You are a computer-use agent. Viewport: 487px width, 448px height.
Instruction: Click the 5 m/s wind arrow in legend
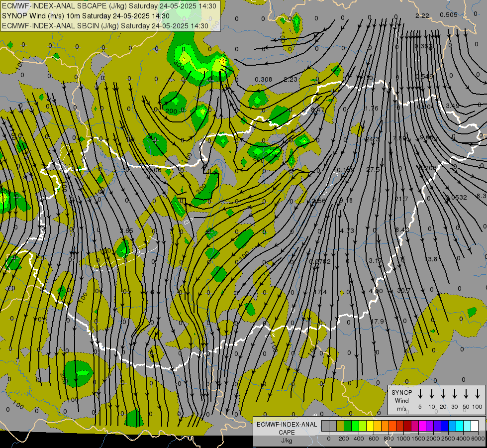coord(420,394)
